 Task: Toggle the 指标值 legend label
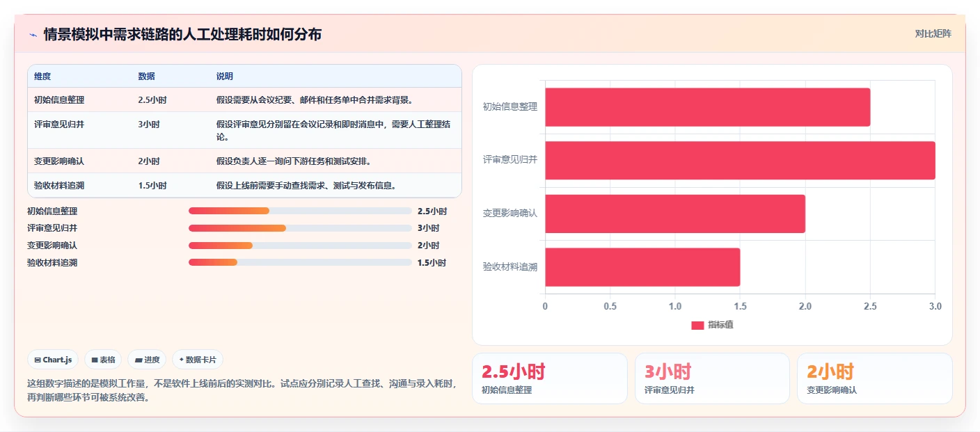point(720,325)
